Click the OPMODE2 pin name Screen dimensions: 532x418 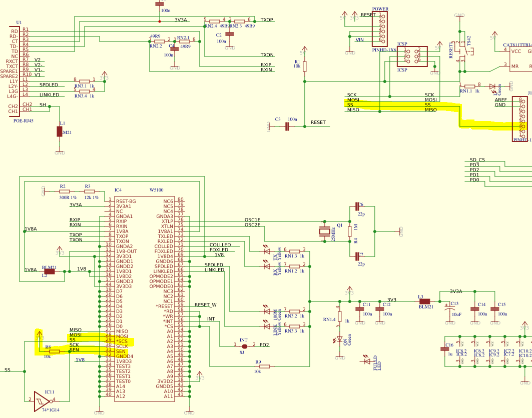[161, 276]
